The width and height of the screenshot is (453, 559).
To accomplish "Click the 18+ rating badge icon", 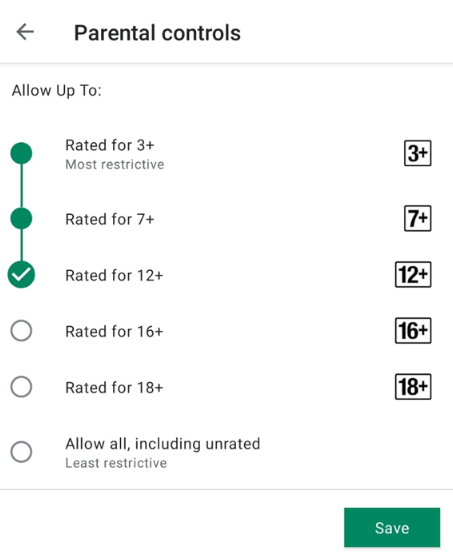I will 413,387.
